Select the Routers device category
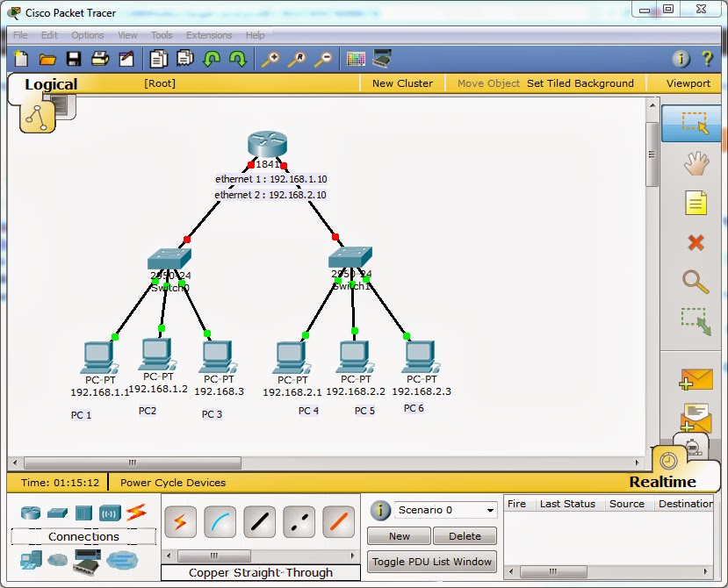The height and width of the screenshot is (588, 728). [31, 513]
